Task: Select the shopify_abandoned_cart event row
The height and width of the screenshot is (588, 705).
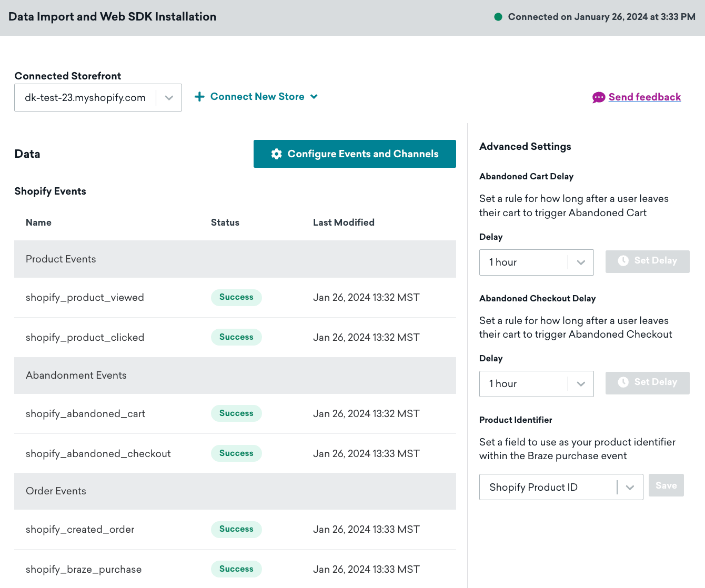Action: coord(235,414)
